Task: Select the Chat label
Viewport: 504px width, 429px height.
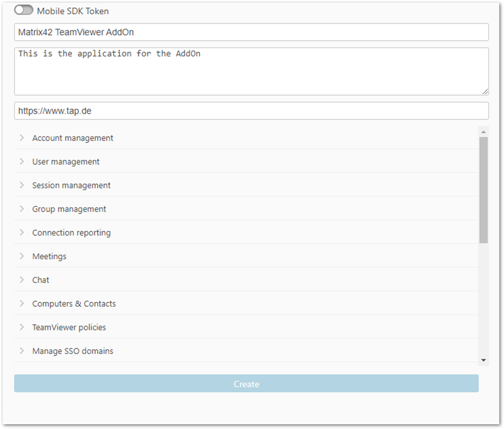Action: 41,280
